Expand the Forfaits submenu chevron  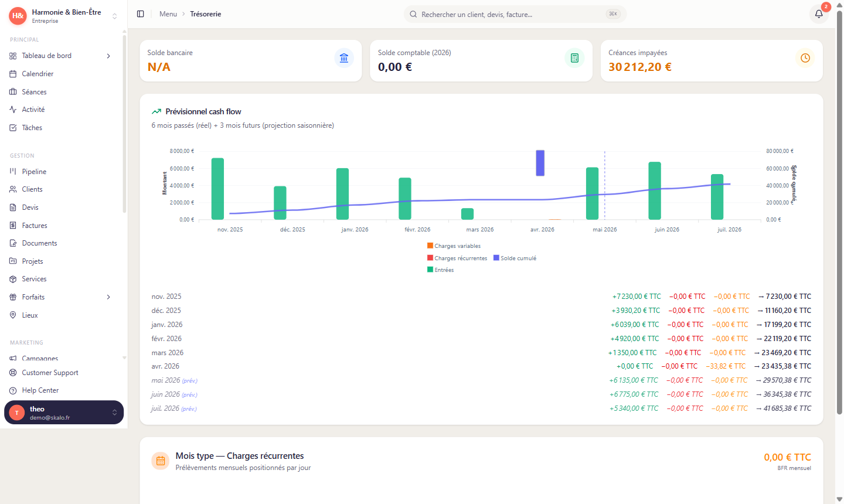point(108,297)
